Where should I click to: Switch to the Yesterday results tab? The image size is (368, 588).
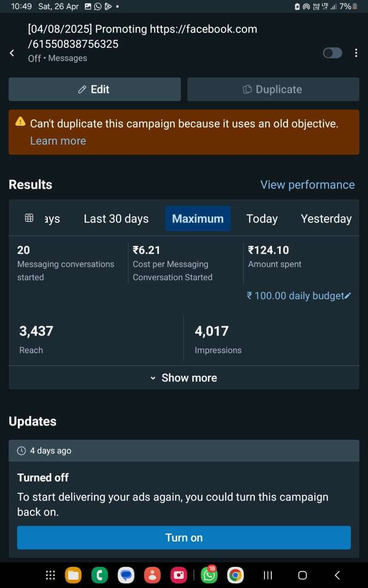coord(326,219)
